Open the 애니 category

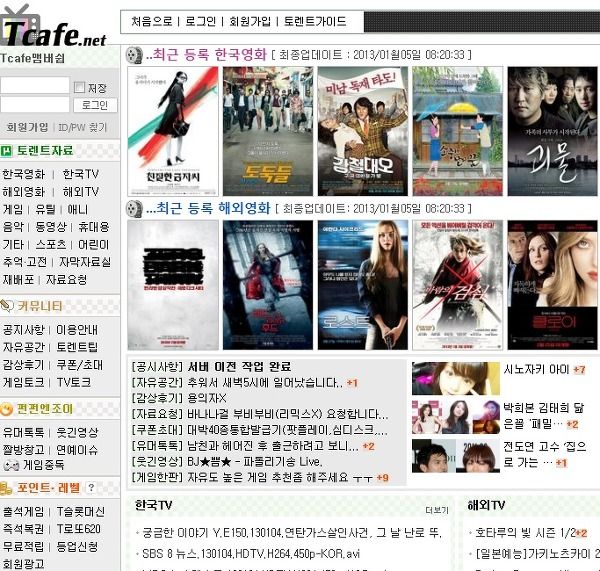coord(78,209)
